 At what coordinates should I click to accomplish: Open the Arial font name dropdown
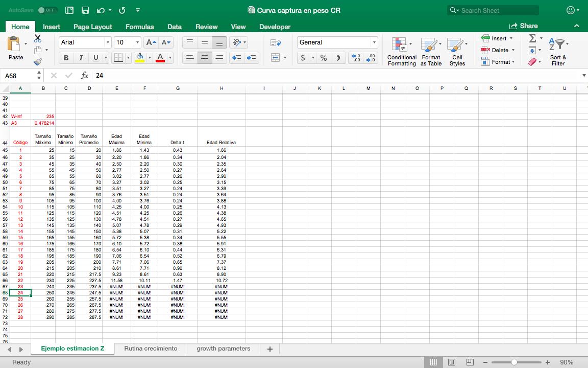click(x=108, y=42)
